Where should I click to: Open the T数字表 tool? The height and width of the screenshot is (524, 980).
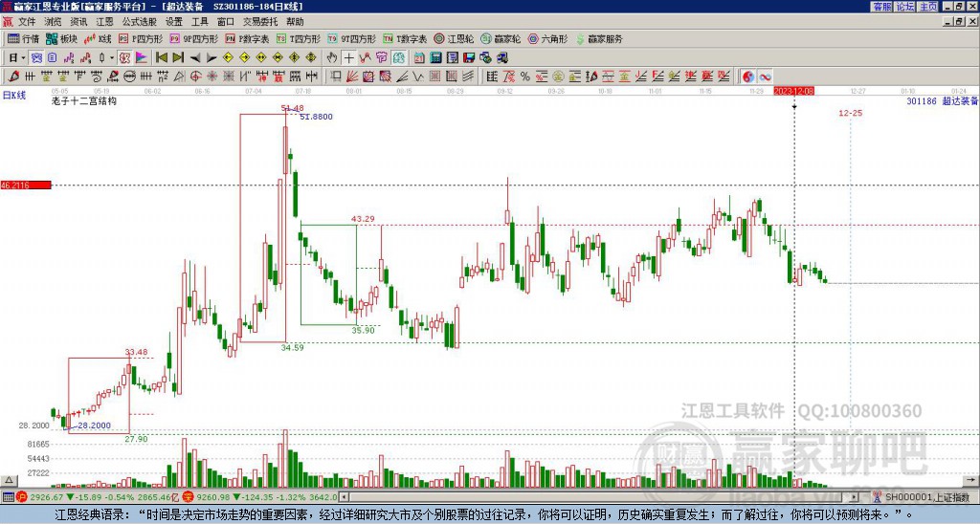point(405,38)
